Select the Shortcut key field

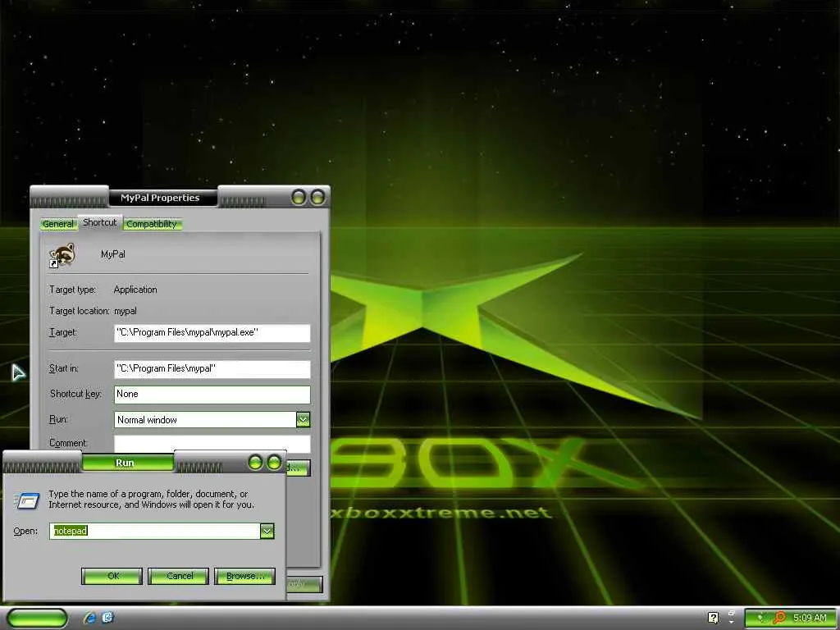[x=212, y=395]
